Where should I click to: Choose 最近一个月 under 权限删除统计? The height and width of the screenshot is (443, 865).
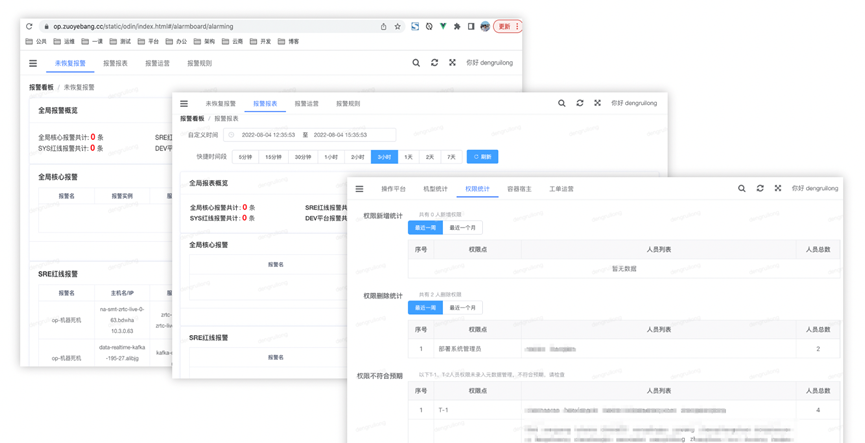[462, 308]
